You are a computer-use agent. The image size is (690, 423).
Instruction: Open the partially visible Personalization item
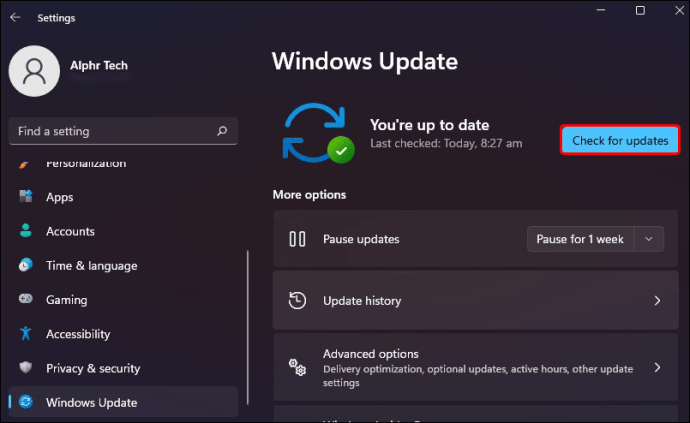pyautogui.click(x=123, y=164)
